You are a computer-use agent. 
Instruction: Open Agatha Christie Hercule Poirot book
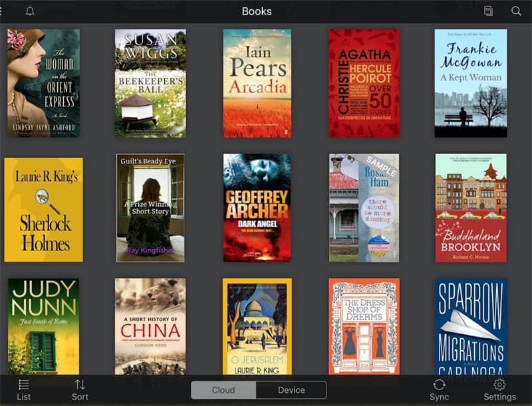pos(364,83)
